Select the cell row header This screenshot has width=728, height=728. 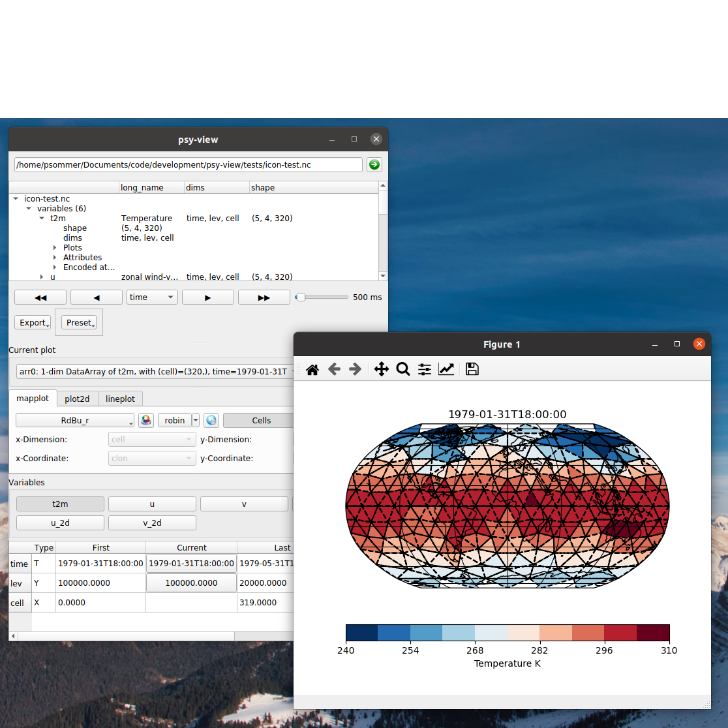[x=20, y=603]
